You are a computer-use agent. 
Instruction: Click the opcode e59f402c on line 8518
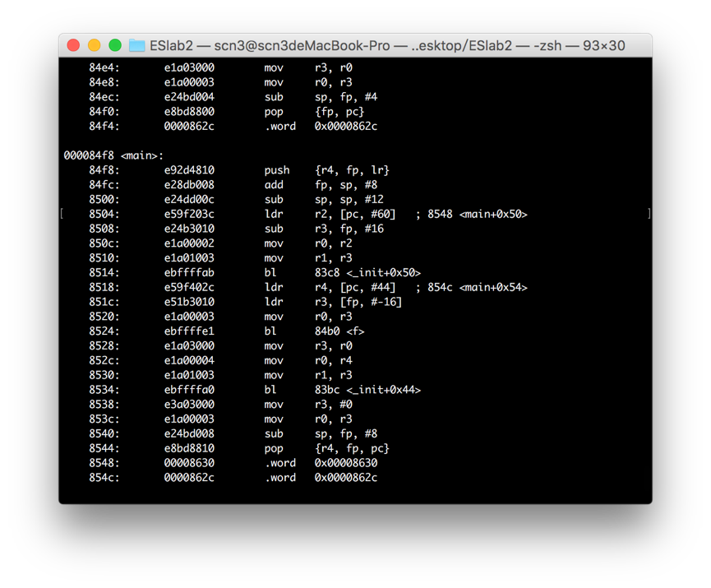pos(189,287)
